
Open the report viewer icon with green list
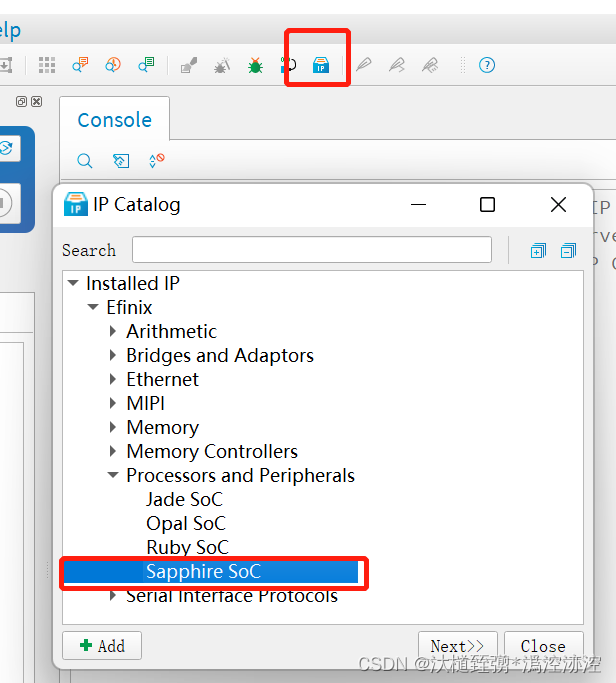click(x=146, y=65)
